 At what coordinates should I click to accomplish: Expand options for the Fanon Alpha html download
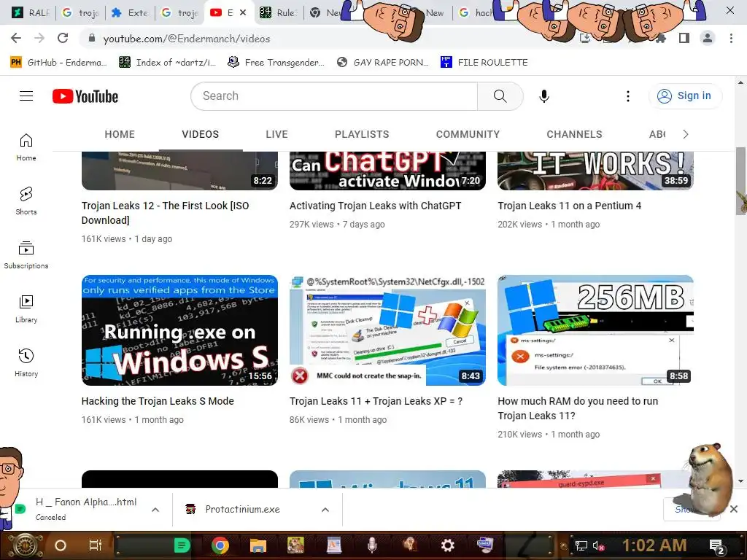(155, 510)
